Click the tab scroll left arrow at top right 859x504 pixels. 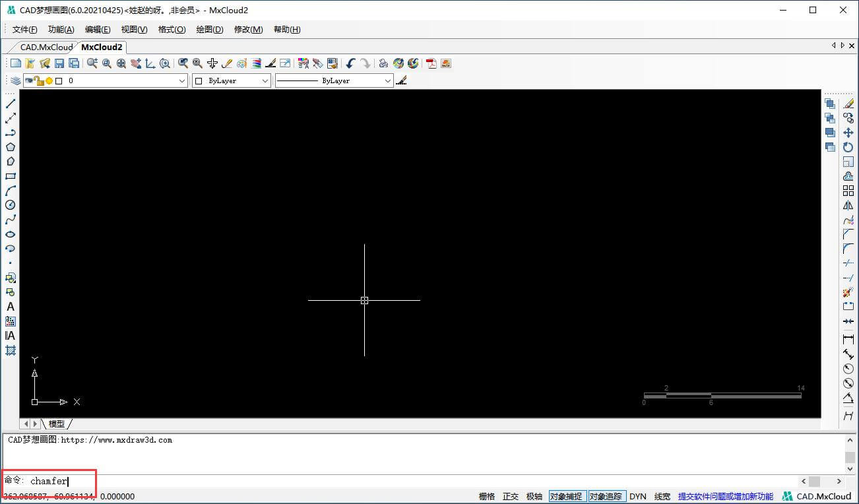(x=834, y=46)
